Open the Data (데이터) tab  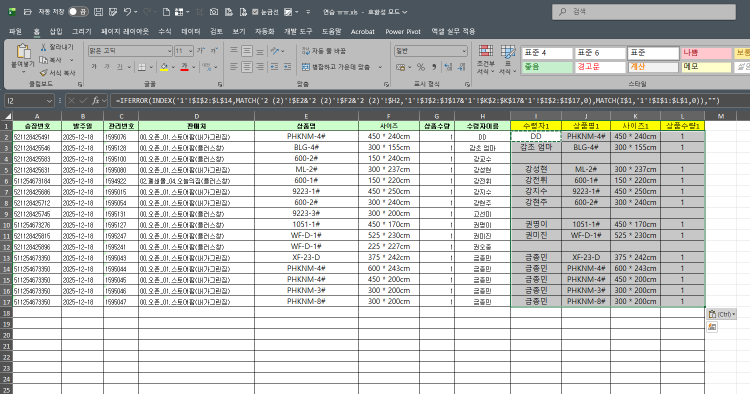[x=190, y=31]
